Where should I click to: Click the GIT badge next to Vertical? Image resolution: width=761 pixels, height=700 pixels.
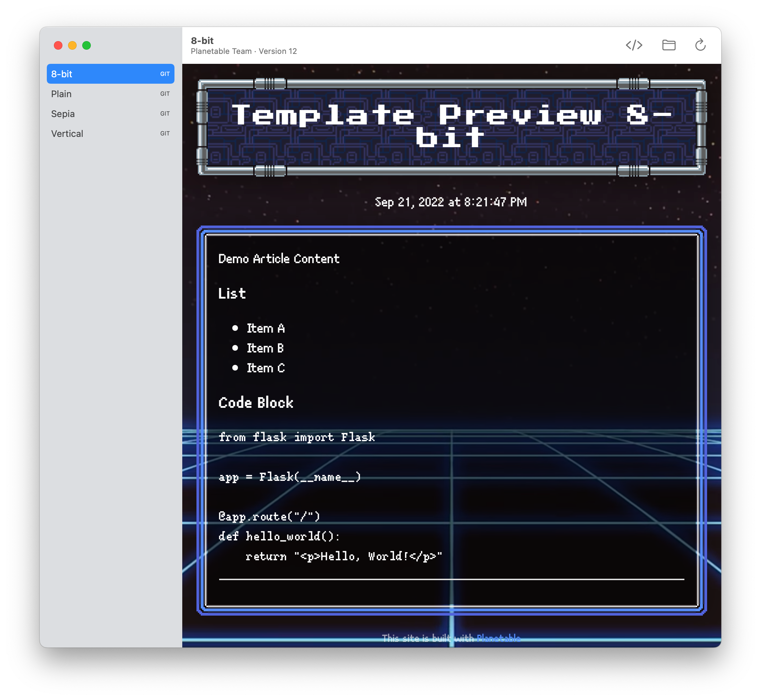coord(165,134)
